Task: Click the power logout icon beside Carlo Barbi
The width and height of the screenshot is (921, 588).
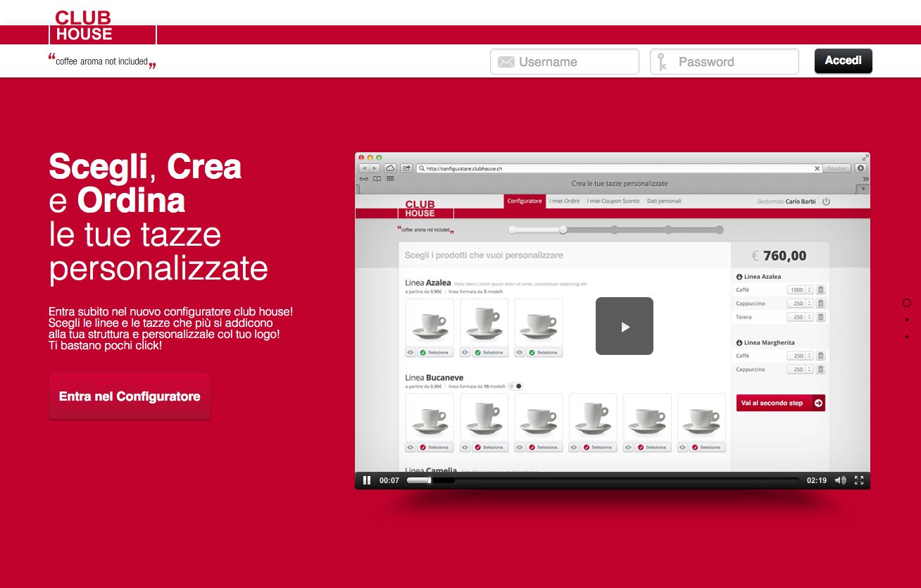Action: (x=826, y=201)
